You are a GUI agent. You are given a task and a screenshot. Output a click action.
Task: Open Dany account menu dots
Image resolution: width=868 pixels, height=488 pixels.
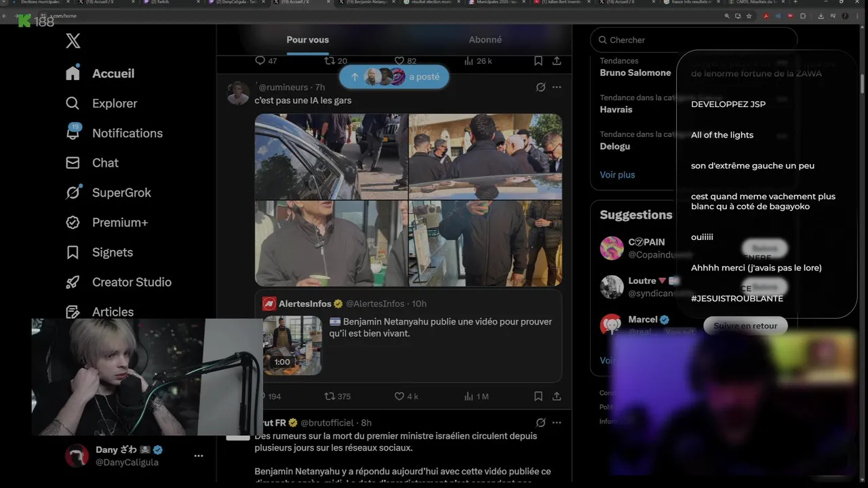tap(199, 455)
